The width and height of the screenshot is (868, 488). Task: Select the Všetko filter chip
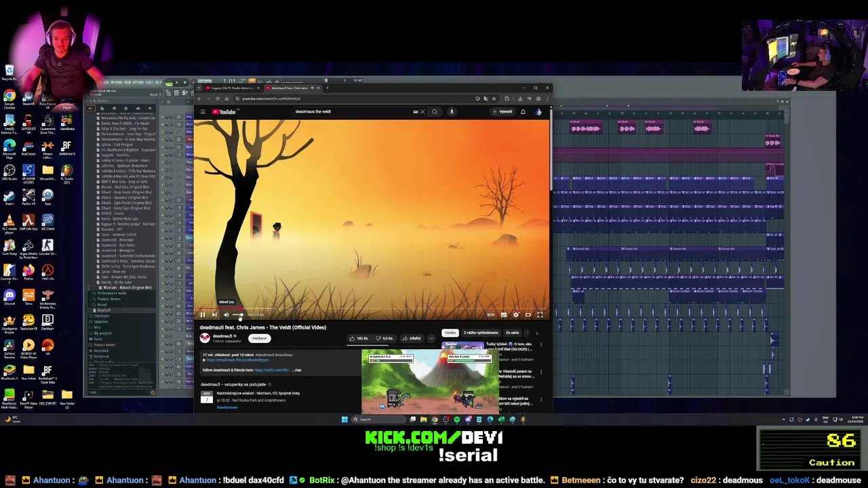tap(450, 333)
